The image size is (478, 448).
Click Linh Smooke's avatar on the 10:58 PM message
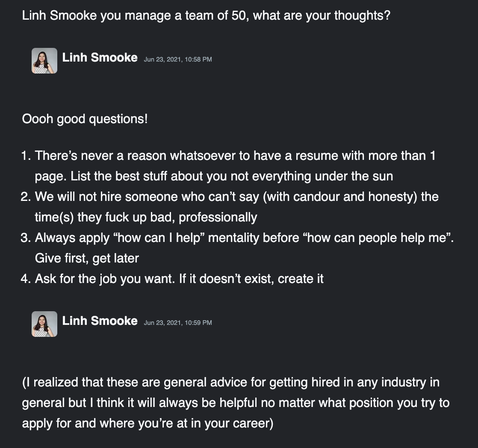pyautogui.click(x=44, y=61)
